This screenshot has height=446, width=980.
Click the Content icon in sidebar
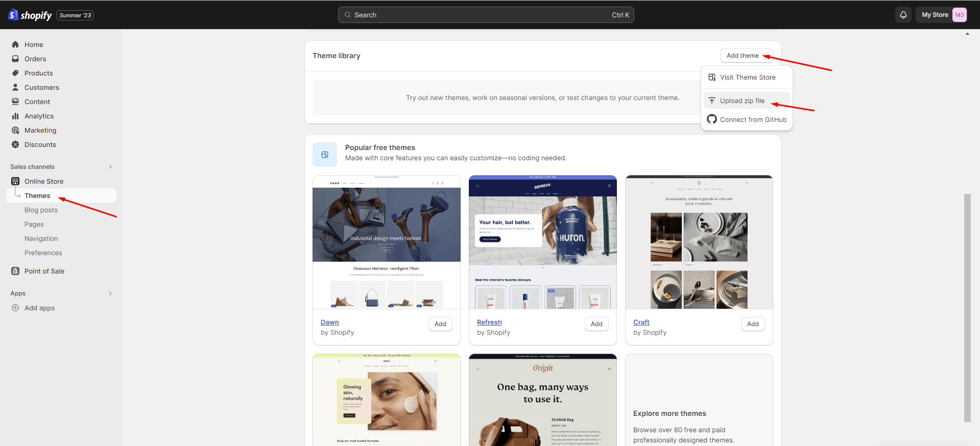click(x=15, y=102)
